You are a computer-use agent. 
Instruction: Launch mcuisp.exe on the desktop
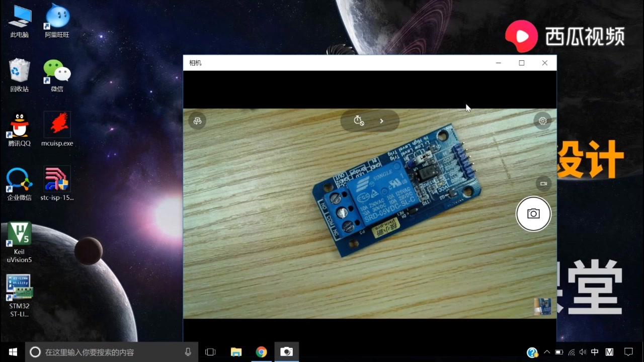57,130
